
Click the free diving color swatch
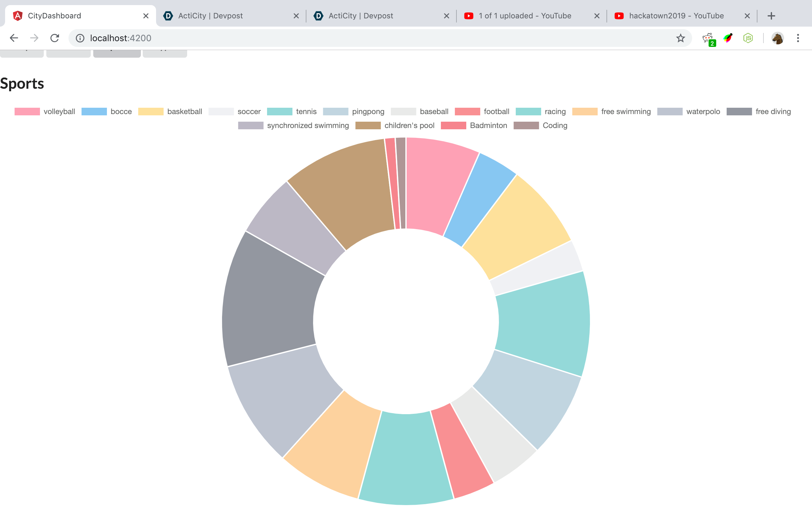tap(739, 111)
